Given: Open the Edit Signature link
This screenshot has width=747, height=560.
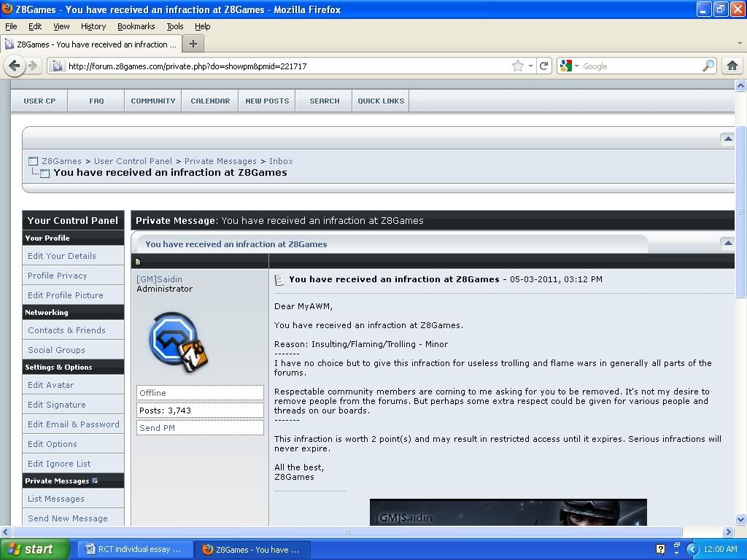Looking at the screenshot, I should point(56,405).
